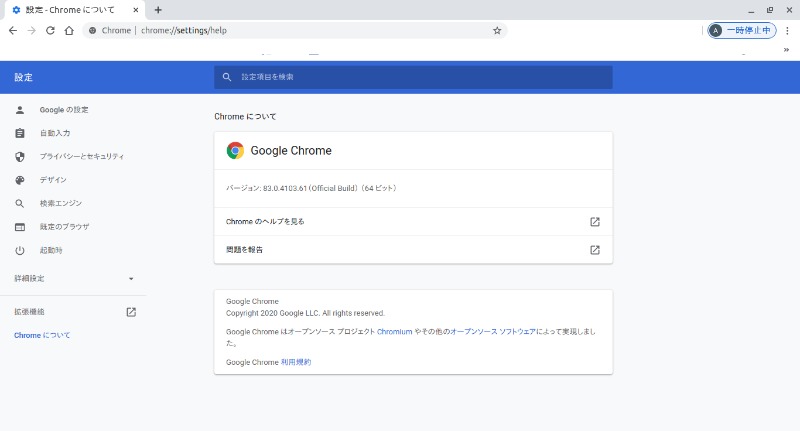Click external-link icon on 問題を報告 row

coord(595,250)
